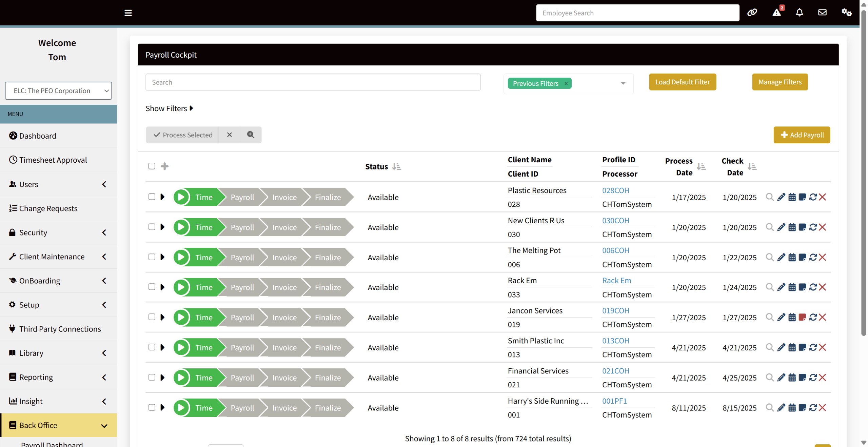Open the 001PF1 profile link

[x=615, y=401]
